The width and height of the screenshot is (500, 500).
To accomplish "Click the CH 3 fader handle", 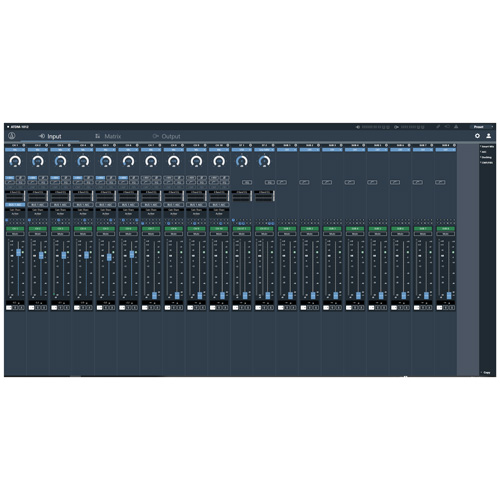I will (64, 255).
